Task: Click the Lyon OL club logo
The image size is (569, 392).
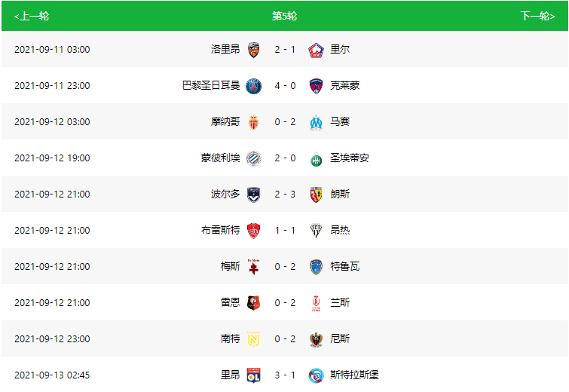Action: coord(254,375)
